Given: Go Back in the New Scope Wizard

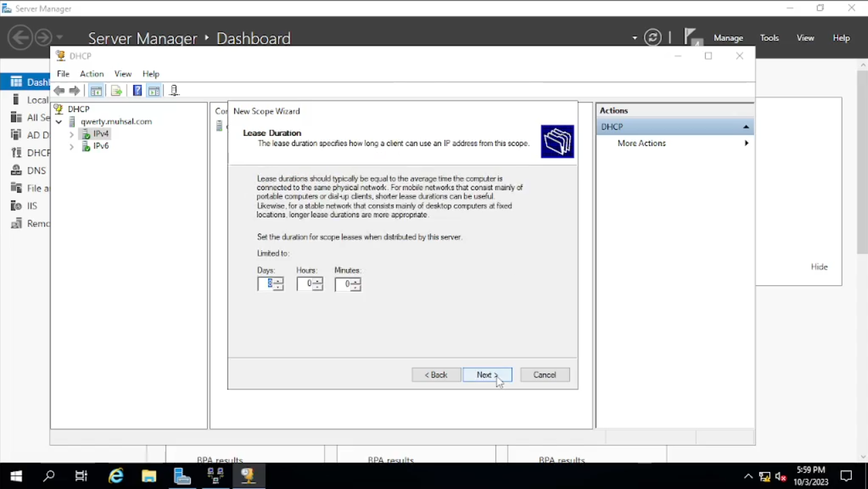Looking at the screenshot, I should point(436,375).
